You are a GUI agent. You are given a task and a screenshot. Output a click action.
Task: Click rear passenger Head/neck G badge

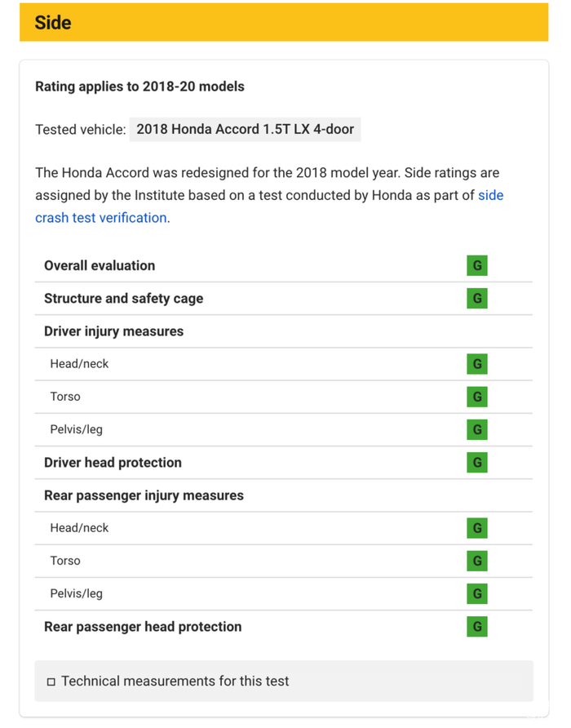click(x=477, y=528)
